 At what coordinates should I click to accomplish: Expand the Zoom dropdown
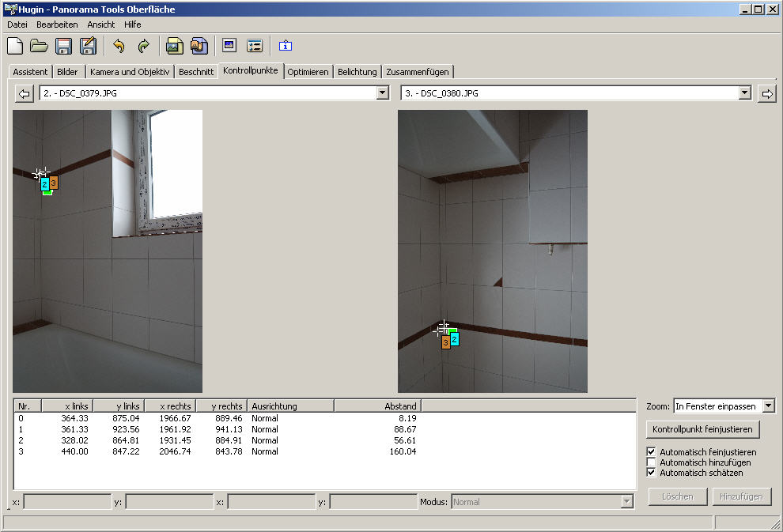click(768, 406)
